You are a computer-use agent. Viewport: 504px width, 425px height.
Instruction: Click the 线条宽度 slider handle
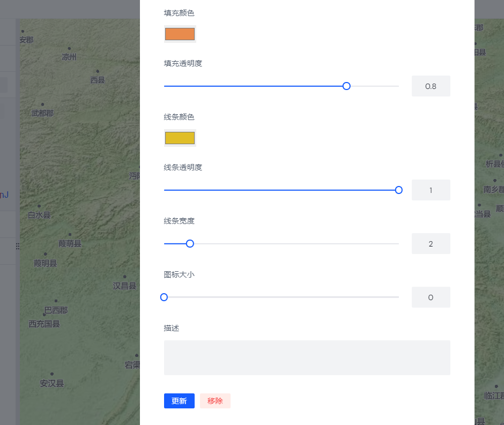coord(190,243)
